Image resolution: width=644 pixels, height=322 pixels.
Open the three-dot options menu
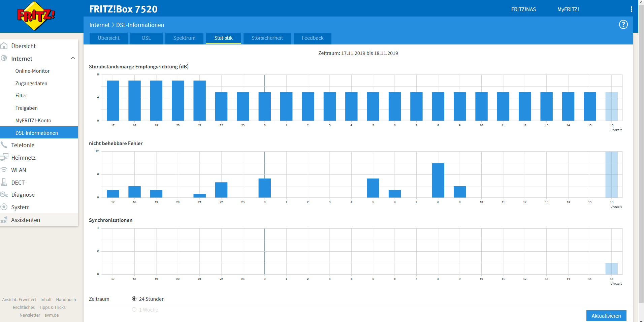click(631, 9)
